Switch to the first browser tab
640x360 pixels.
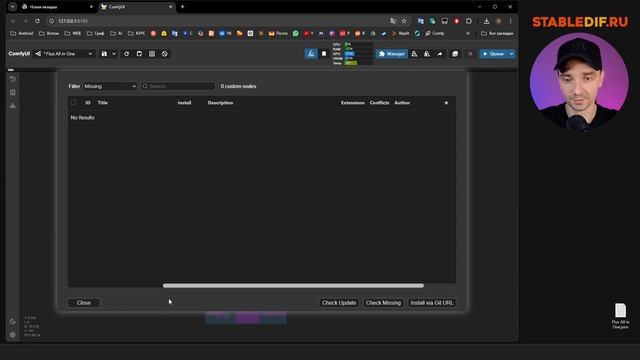coord(57,7)
